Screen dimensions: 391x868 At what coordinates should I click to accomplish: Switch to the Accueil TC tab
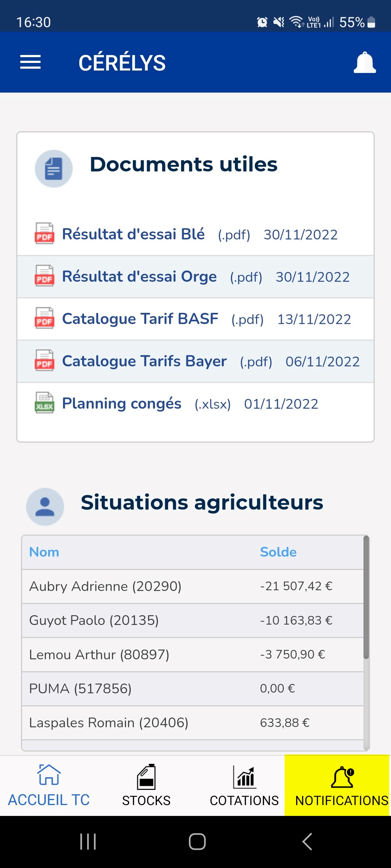tap(49, 785)
